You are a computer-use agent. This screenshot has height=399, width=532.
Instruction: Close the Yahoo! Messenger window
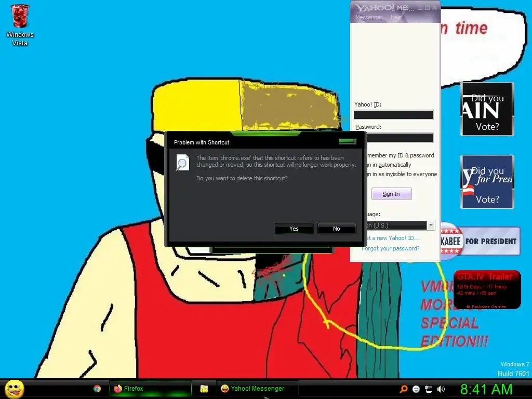435,7
